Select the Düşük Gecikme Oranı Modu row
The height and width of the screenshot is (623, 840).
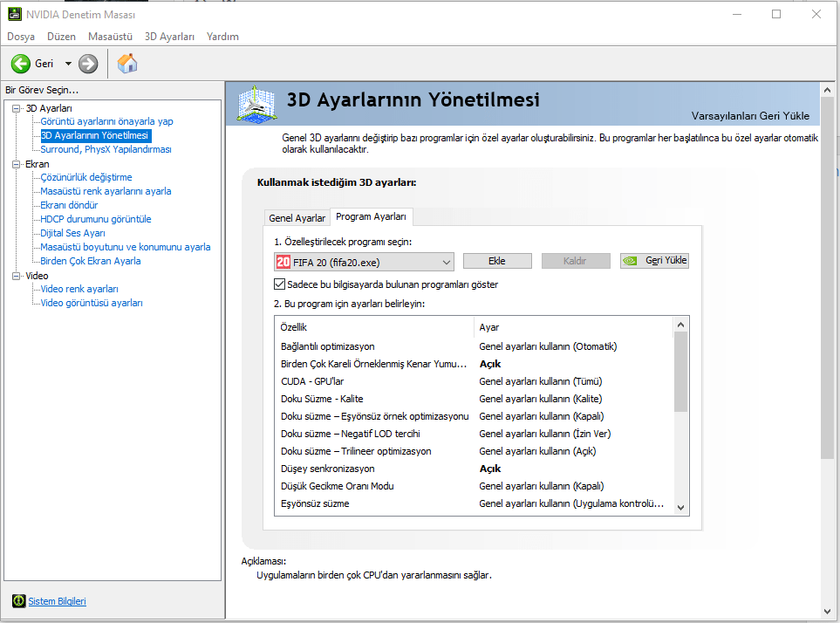point(474,486)
